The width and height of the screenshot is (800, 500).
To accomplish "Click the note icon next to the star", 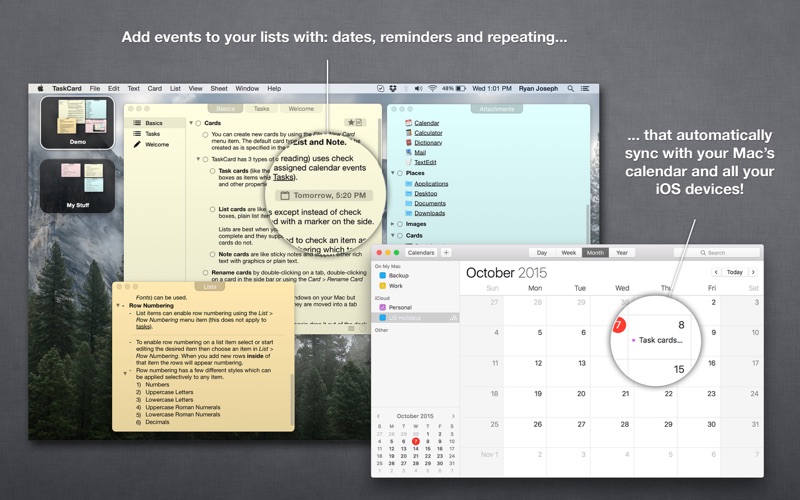I will [359, 122].
